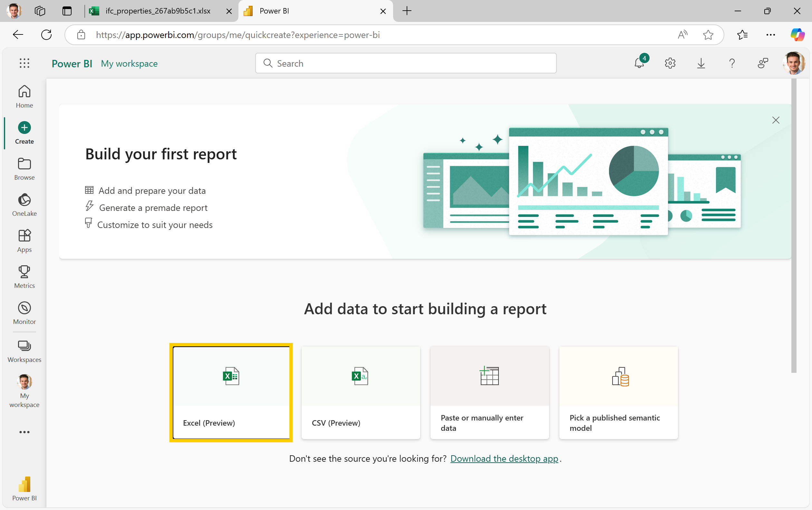Click the dashboard illustration in the banner
812x510 pixels.
pyautogui.click(x=582, y=181)
